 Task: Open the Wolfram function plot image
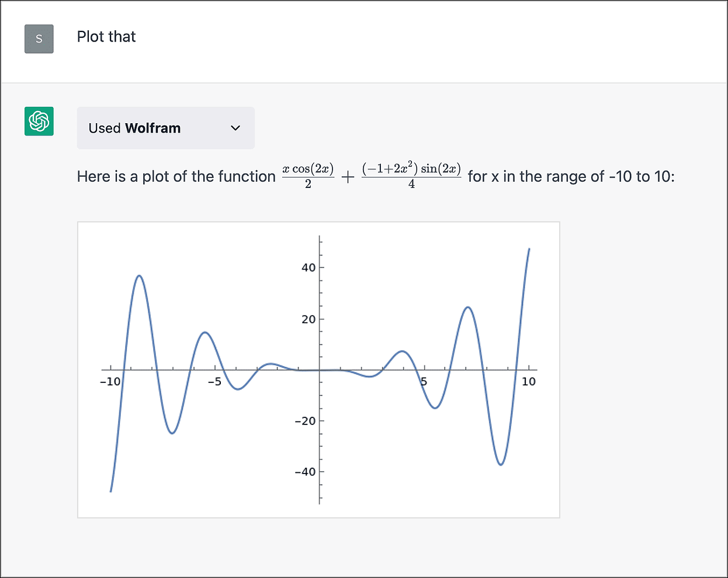click(318, 370)
